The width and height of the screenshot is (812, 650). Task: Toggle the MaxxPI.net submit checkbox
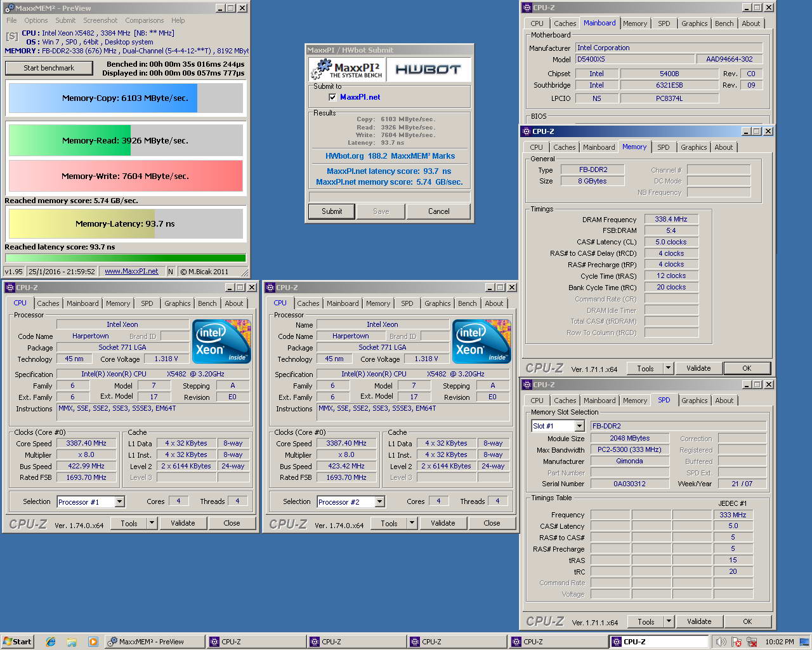332,97
